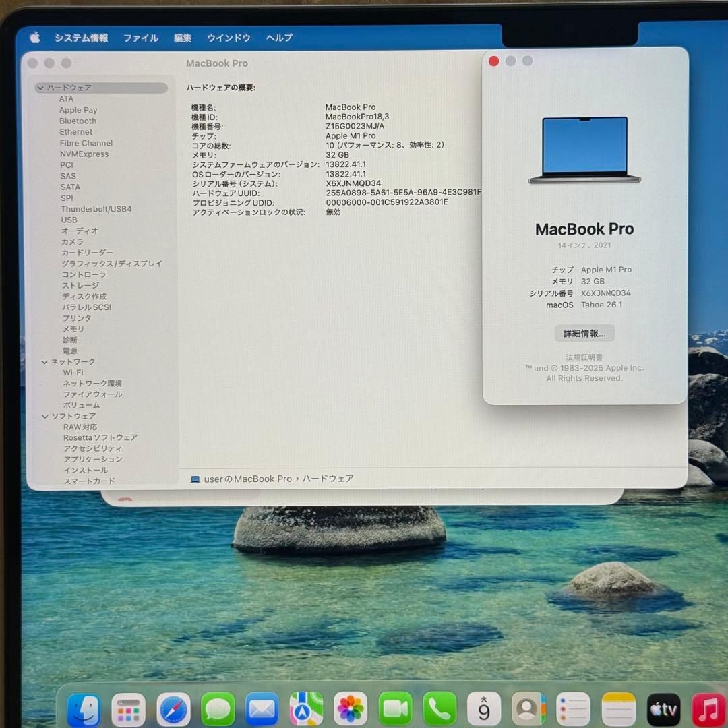Image resolution: width=728 pixels, height=728 pixels.
Task: Open the ファイル menu
Action: pyautogui.click(x=141, y=38)
